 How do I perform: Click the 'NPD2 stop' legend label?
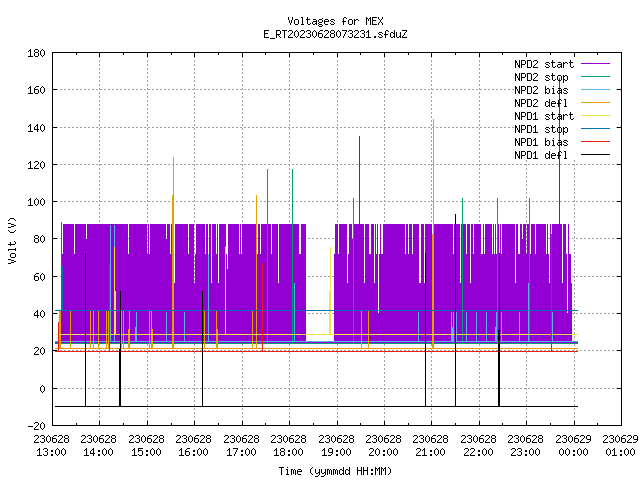541,77
